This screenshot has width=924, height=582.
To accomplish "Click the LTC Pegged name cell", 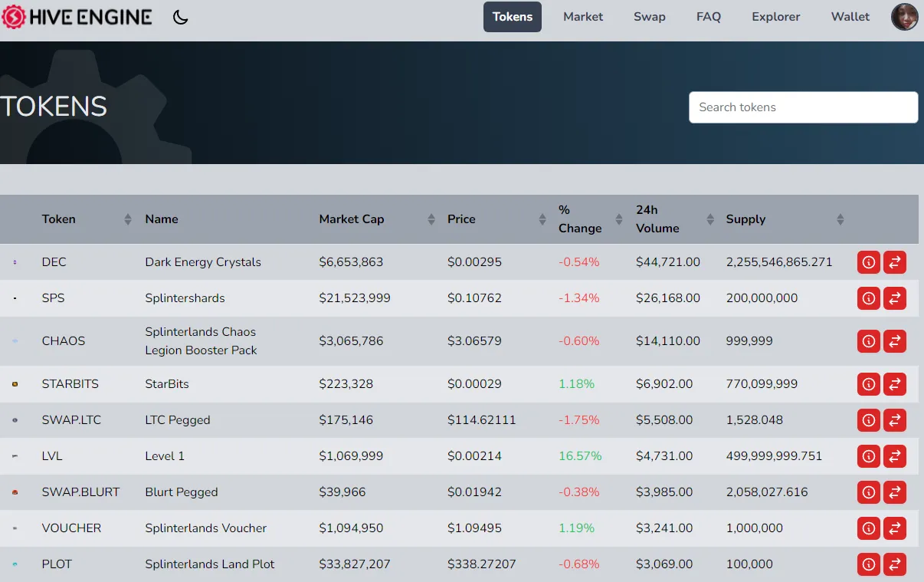I will click(178, 420).
